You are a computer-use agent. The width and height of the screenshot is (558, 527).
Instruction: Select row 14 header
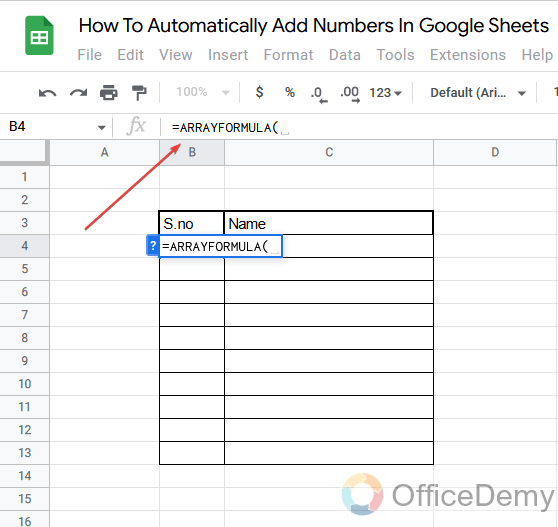pos(24,476)
